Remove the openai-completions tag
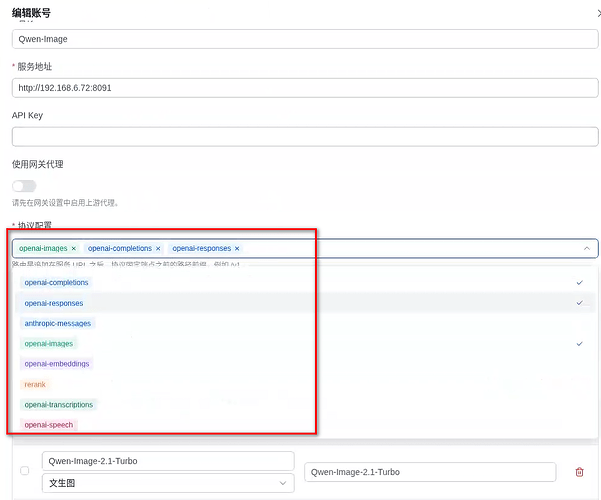Screen dimensions: 601x500 click(x=158, y=248)
